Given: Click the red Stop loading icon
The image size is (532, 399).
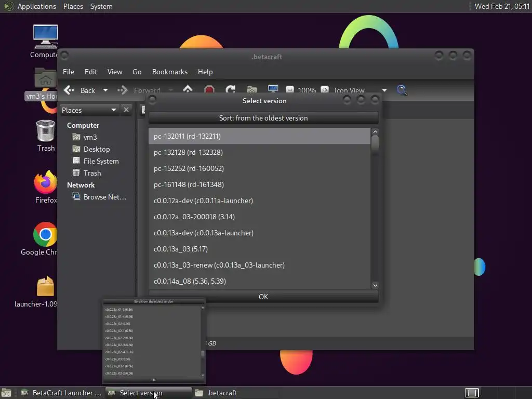Looking at the screenshot, I should 209,89.
